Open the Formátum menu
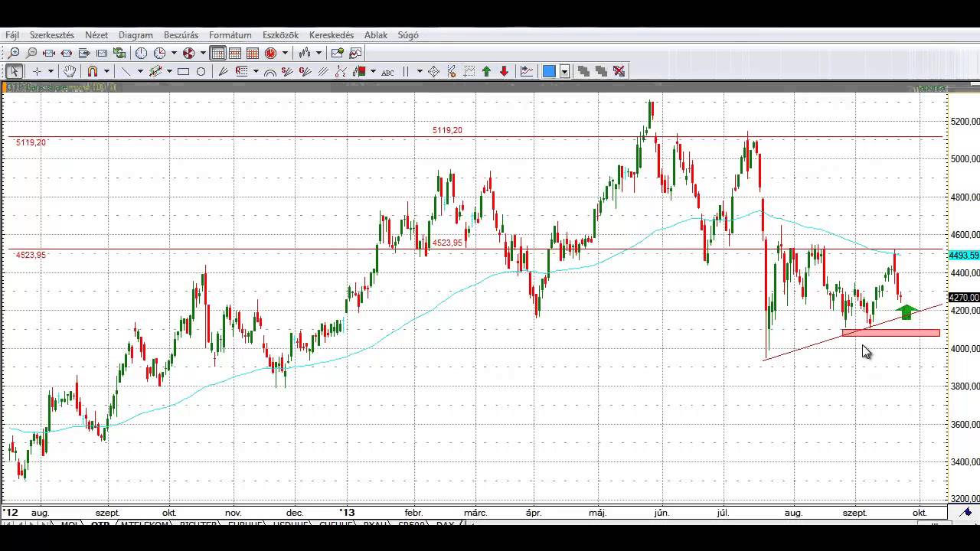The width and height of the screenshot is (980, 551). (230, 35)
